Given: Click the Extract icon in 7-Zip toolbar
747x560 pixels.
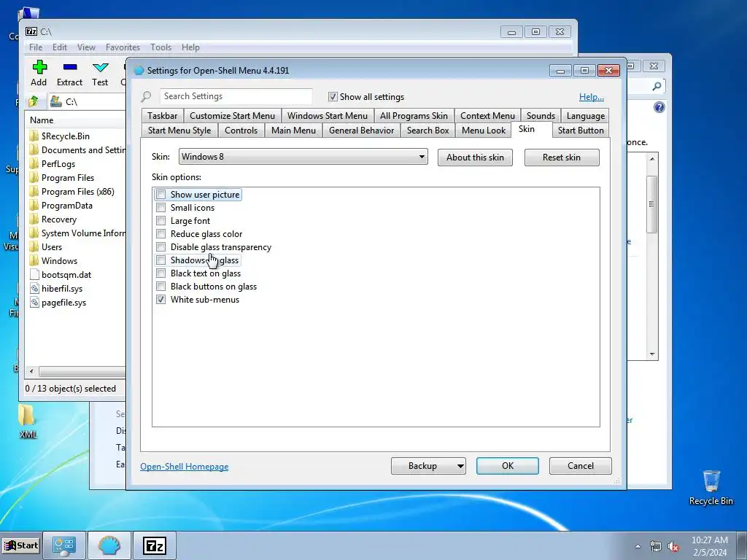Looking at the screenshot, I should click(69, 67).
